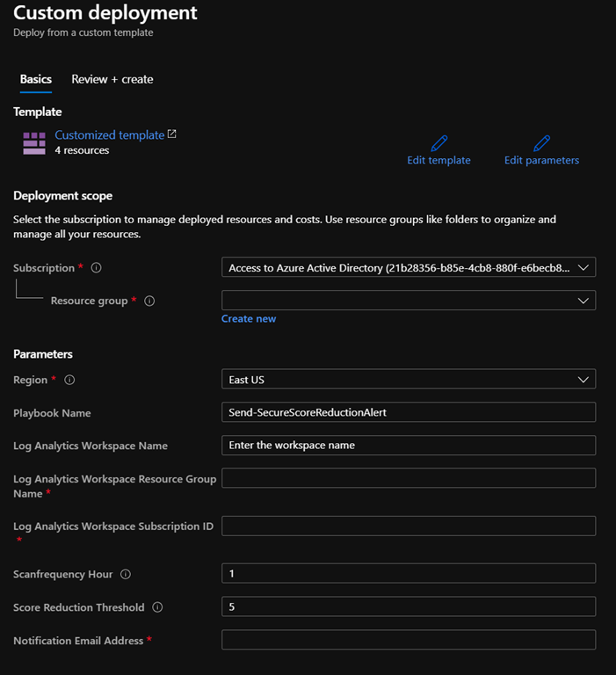616x675 pixels.
Task: Click the info icon next to Subscription
Action: pos(97,268)
